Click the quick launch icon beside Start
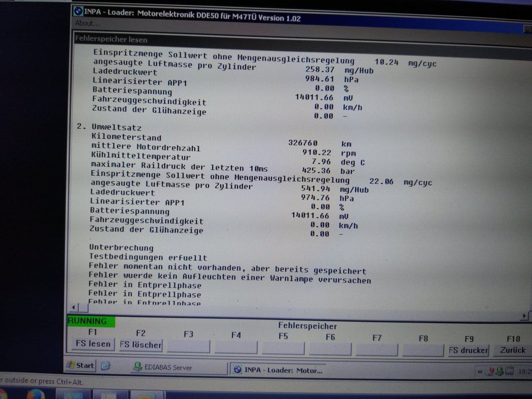This screenshot has height=399, width=532. click(x=106, y=367)
